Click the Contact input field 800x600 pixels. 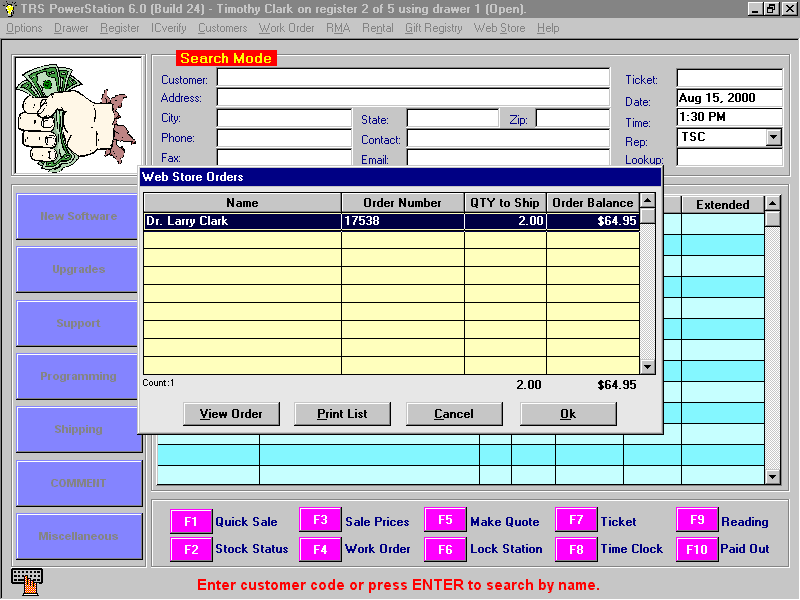[x=508, y=138]
